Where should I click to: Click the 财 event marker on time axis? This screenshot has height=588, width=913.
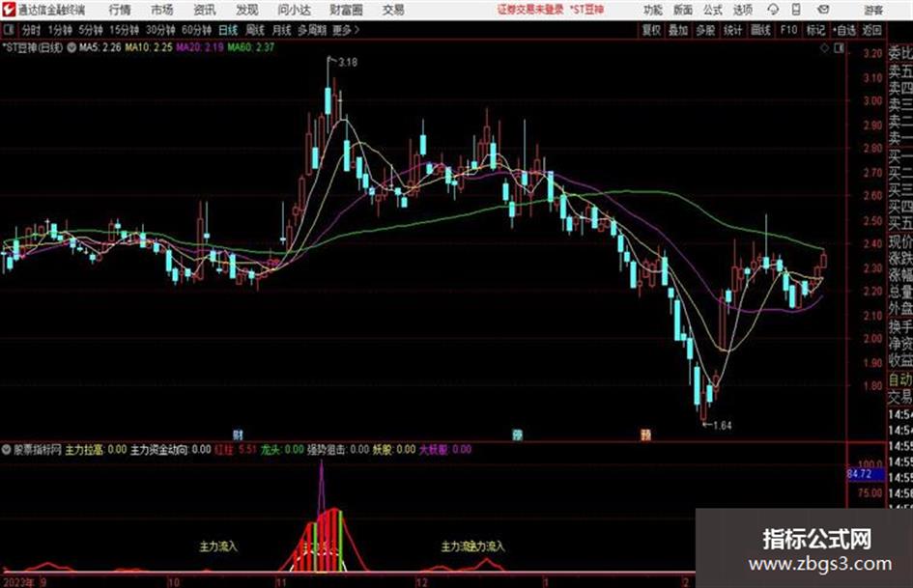tap(238, 434)
